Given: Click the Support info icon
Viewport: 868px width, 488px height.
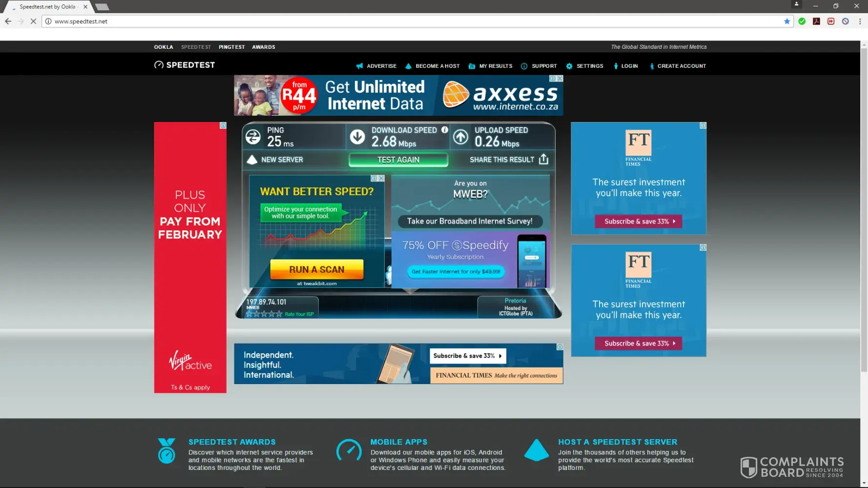Looking at the screenshot, I should tap(524, 66).
